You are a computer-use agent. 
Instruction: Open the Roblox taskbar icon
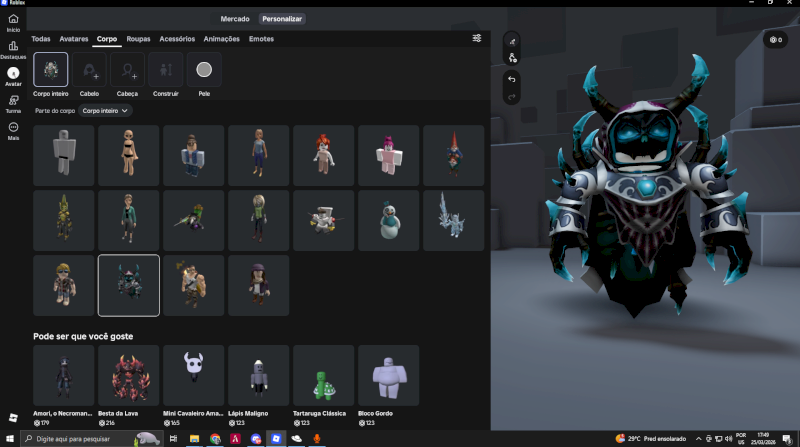click(x=276, y=439)
